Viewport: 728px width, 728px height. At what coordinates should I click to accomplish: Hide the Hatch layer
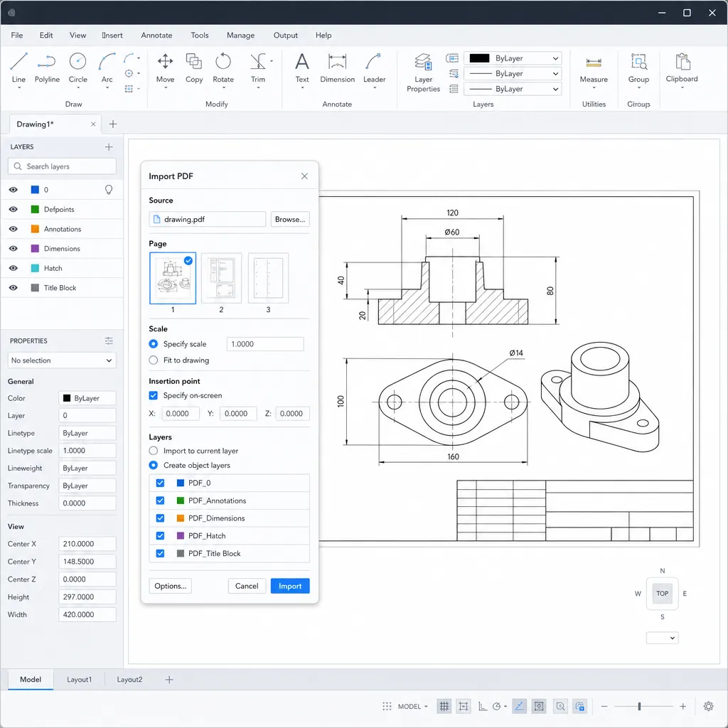click(14, 268)
